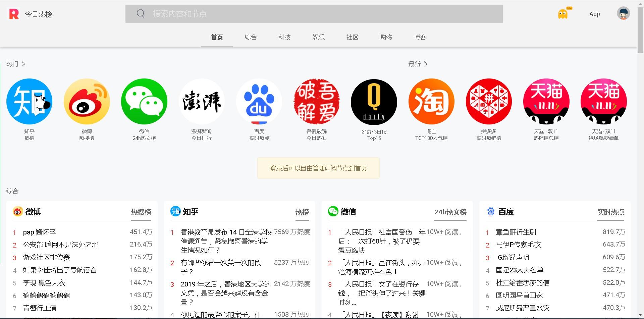Open Weibo topic 鹤鹤鹤鹤鹤鹤鹤
The height and width of the screenshot is (319, 644).
46,296
